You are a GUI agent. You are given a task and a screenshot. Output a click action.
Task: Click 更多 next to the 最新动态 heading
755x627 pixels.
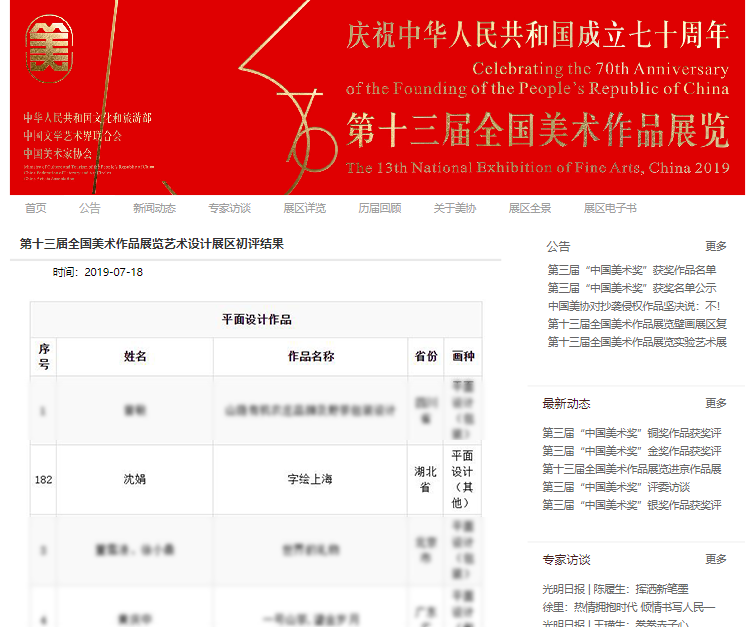(716, 403)
